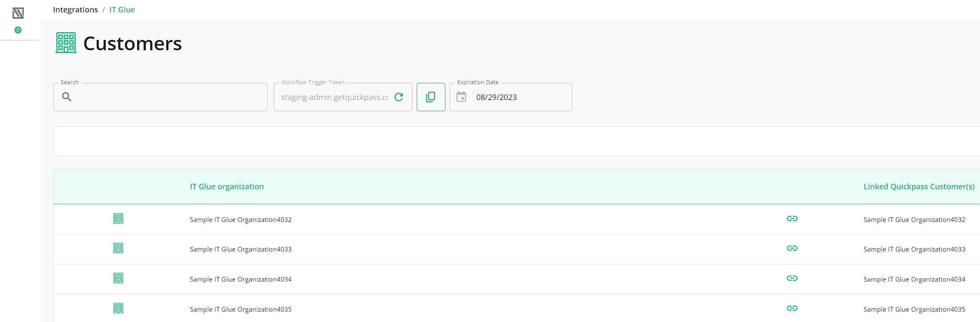Image resolution: width=980 pixels, height=322 pixels.
Task: Click link icon for Organization4032
Action: (x=792, y=219)
